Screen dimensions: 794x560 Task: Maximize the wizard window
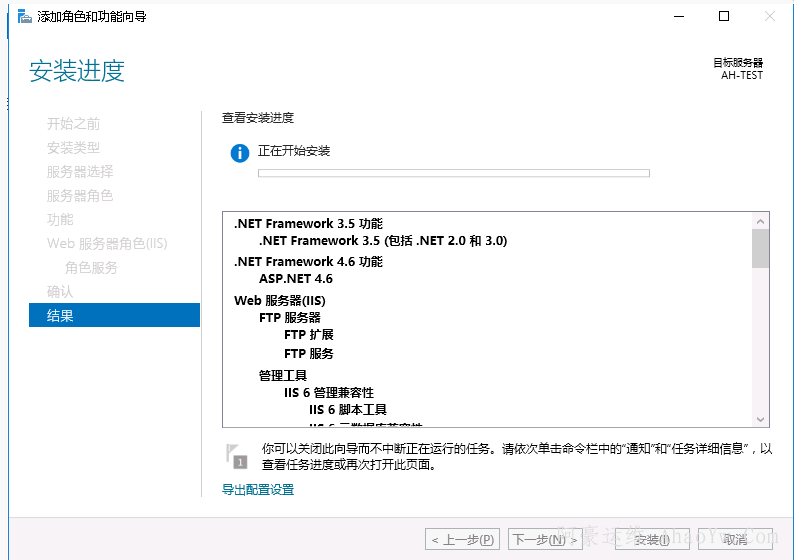[x=724, y=16]
